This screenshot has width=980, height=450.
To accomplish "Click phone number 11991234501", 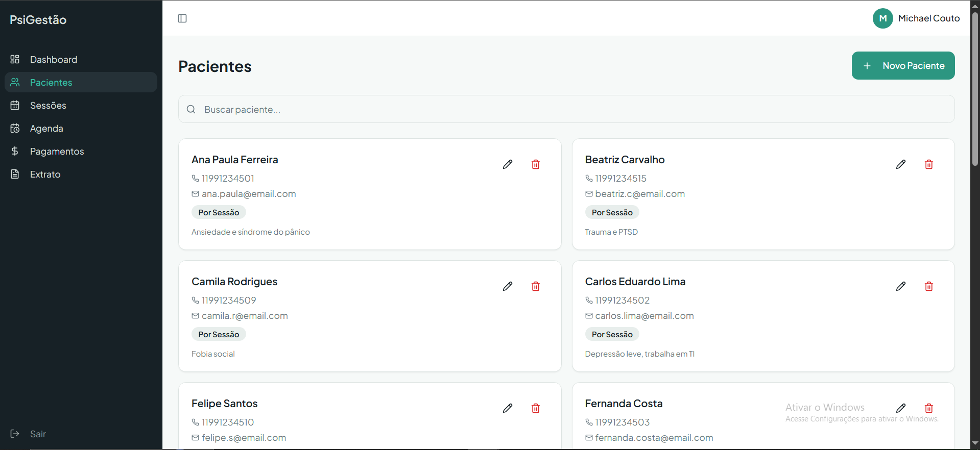I will coord(228,179).
